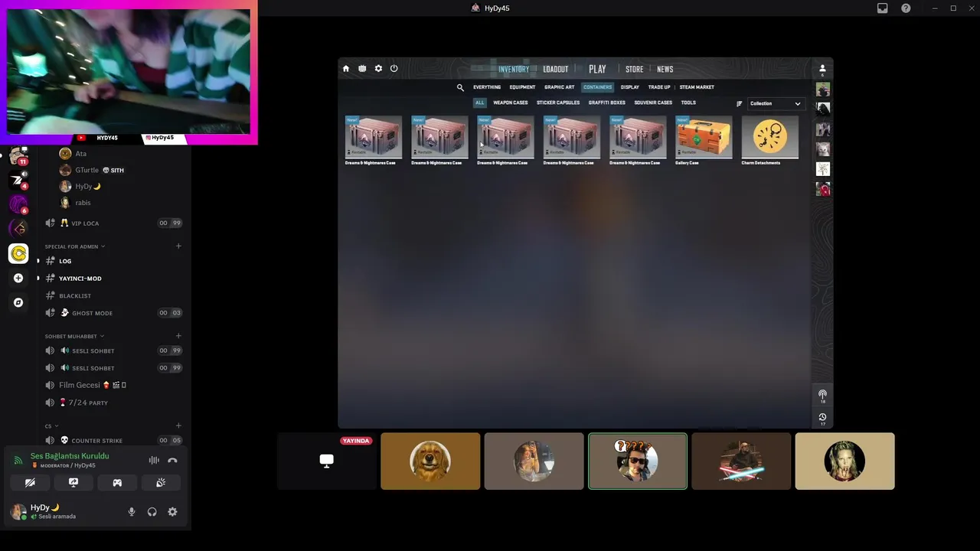Filter by WEAPON CASES
Screen dimensions: 980x551
510,103
